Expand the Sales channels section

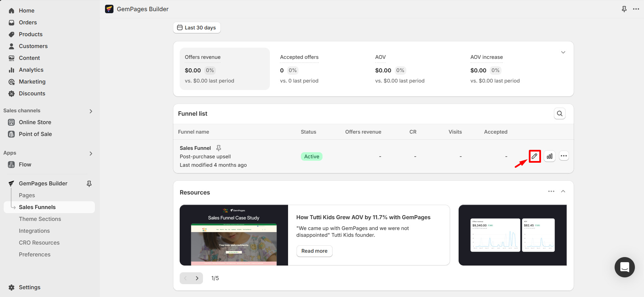pos(91,111)
